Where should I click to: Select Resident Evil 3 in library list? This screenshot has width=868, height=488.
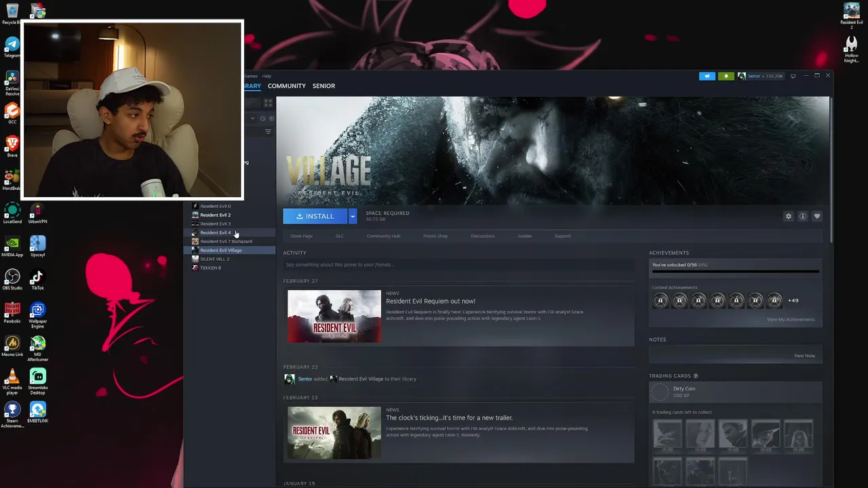point(215,224)
